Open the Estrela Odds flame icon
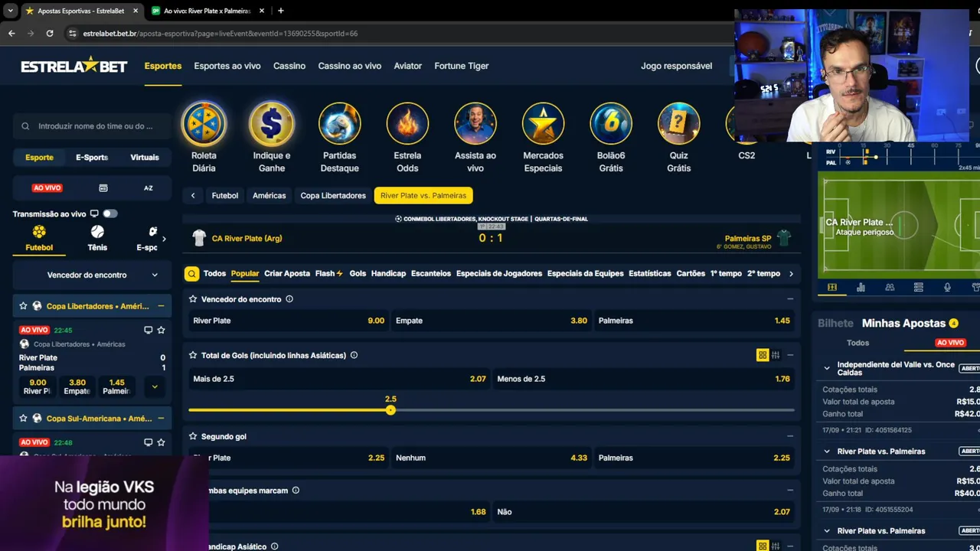The width and height of the screenshot is (980, 551). coord(407,123)
